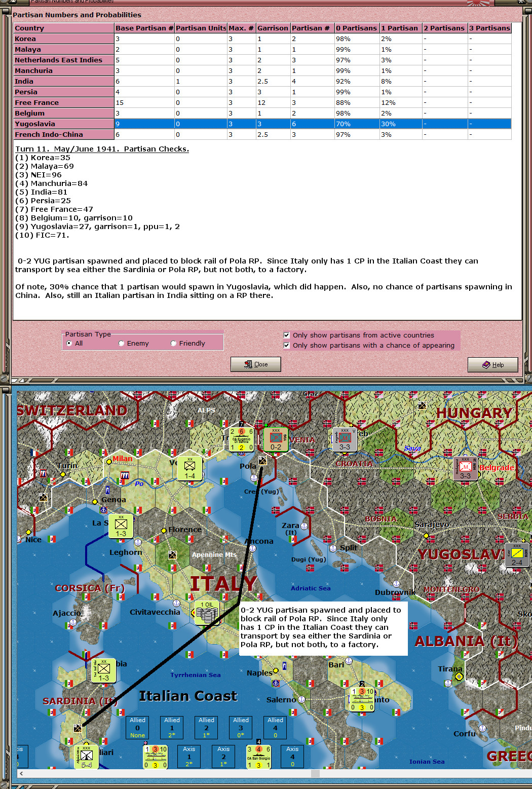Select the Enemy partisan type radio button
532x789 pixels.
[x=121, y=343]
